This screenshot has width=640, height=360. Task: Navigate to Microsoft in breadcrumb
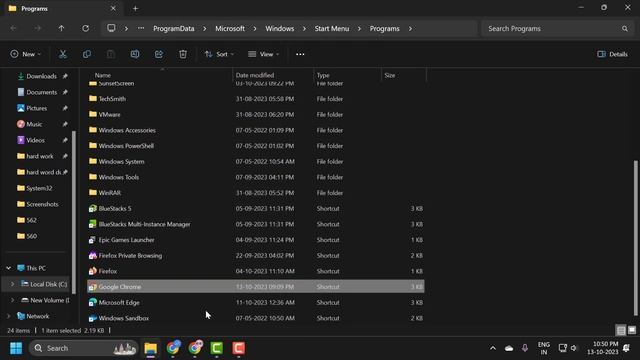tap(230, 29)
